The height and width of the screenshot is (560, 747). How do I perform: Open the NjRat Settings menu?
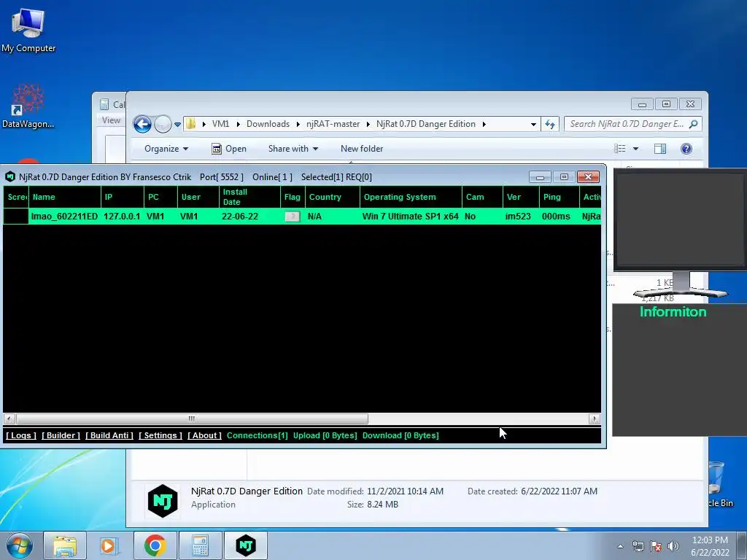[160, 435]
